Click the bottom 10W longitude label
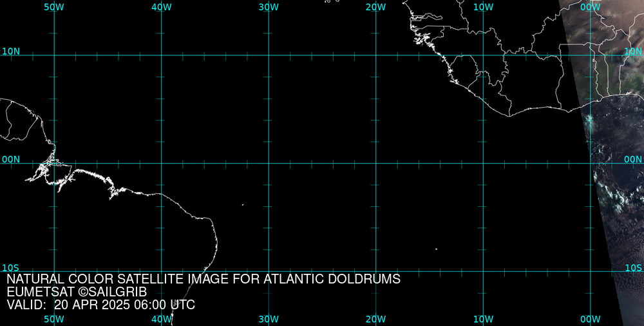 pos(483,320)
